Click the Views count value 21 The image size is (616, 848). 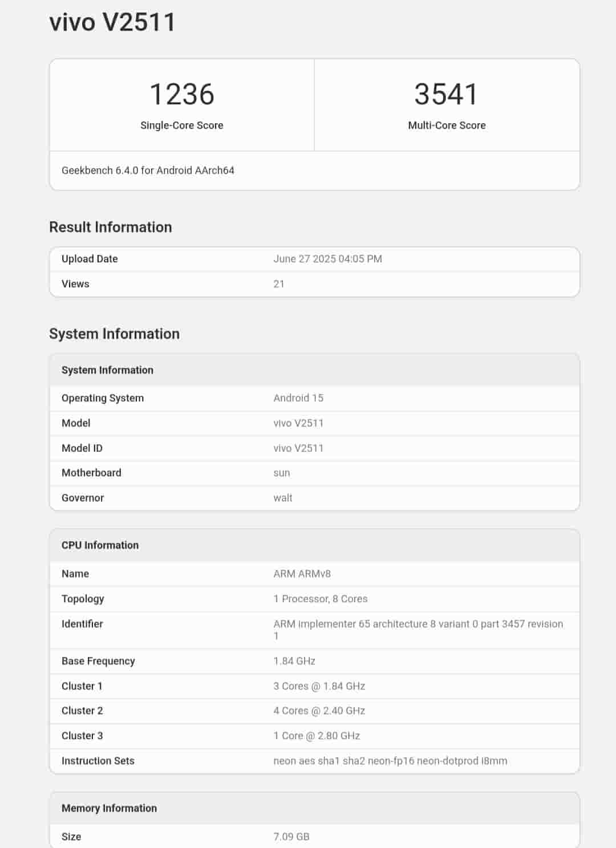click(x=278, y=284)
